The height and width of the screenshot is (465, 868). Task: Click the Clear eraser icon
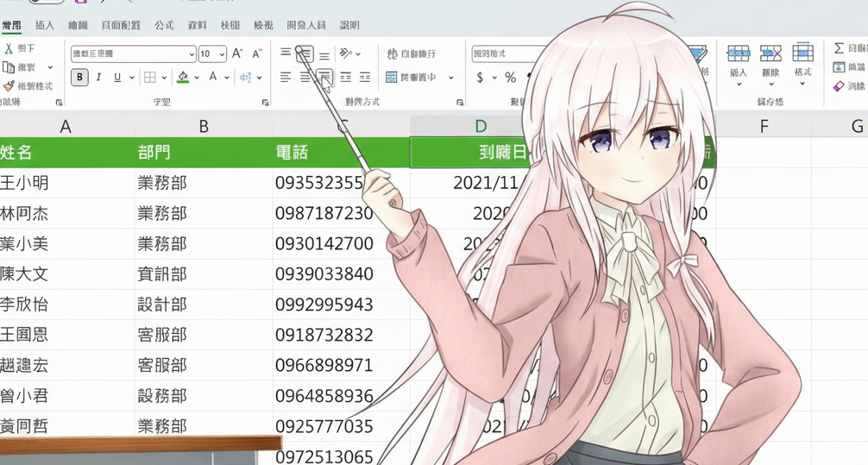pos(839,85)
